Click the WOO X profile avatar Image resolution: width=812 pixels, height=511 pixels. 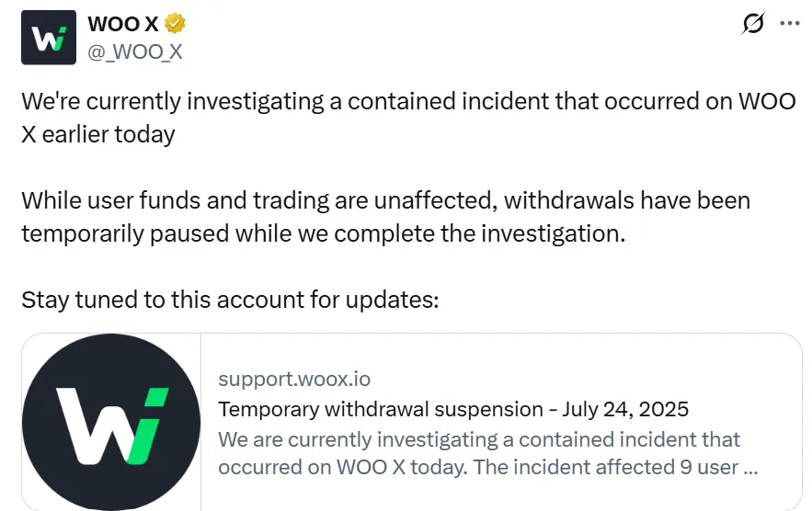[x=49, y=37]
